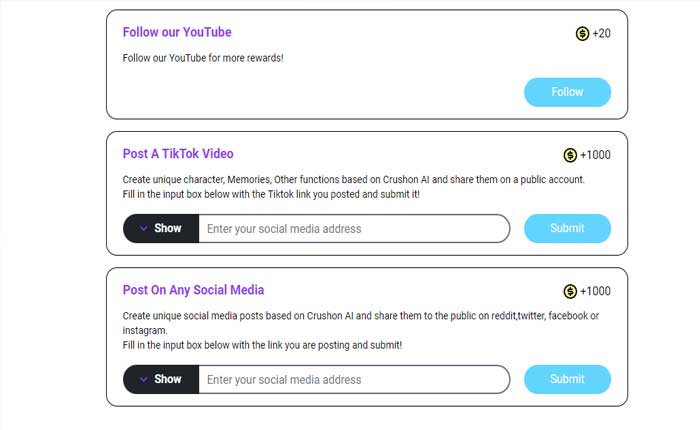Submit the Any Social Media post link
The image size is (700, 430).
pyautogui.click(x=567, y=379)
